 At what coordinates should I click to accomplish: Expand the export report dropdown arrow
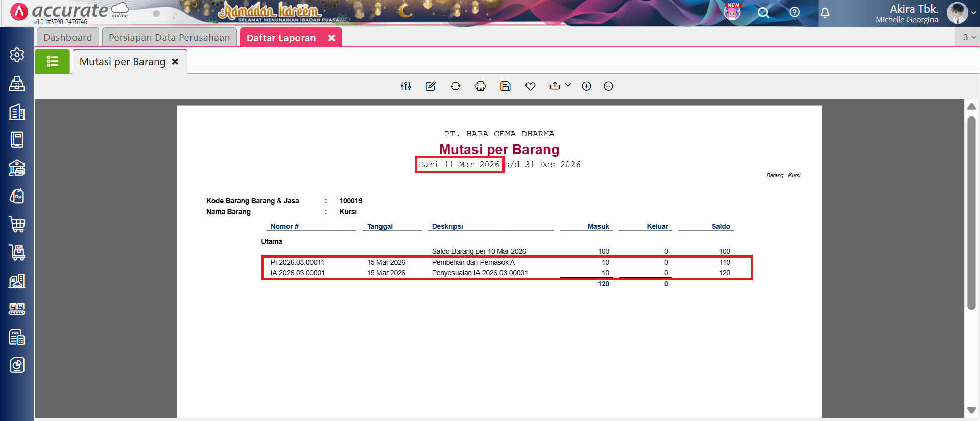568,86
